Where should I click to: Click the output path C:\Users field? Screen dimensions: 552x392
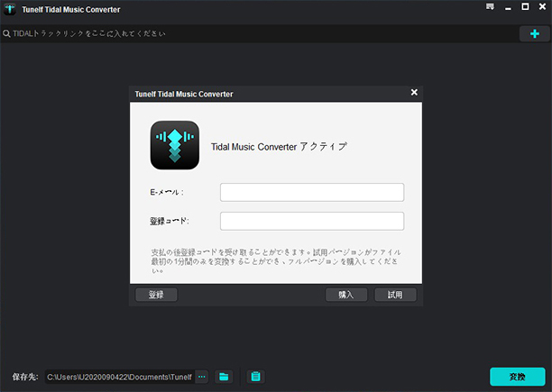coord(120,377)
